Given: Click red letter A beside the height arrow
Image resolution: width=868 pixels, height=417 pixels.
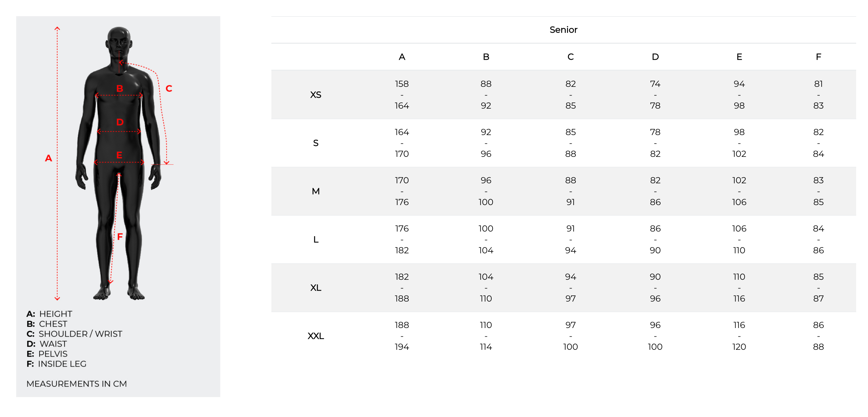Looking at the screenshot, I should pos(49,158).
